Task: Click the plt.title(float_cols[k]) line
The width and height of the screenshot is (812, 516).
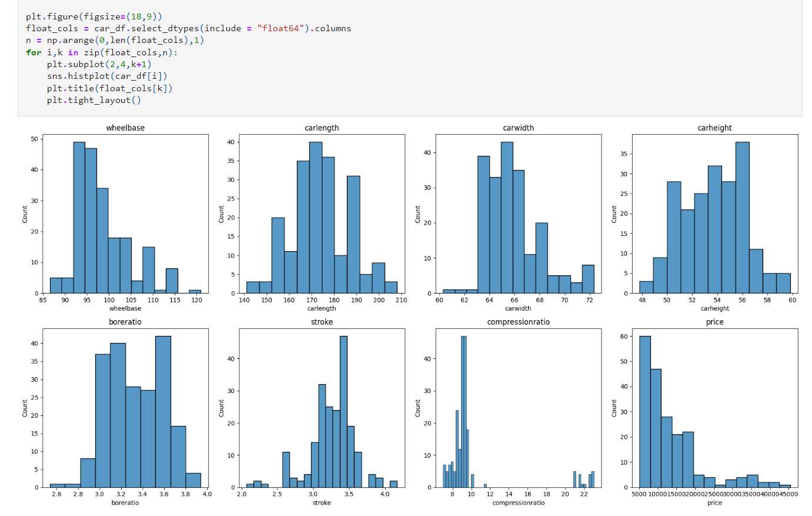Action: [110, 88]
